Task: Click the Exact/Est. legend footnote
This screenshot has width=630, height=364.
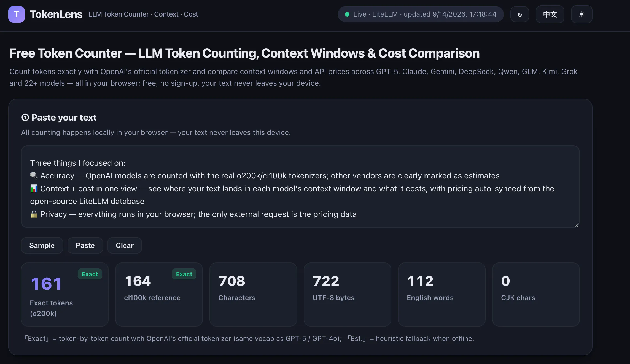Action: coord(249,338)
